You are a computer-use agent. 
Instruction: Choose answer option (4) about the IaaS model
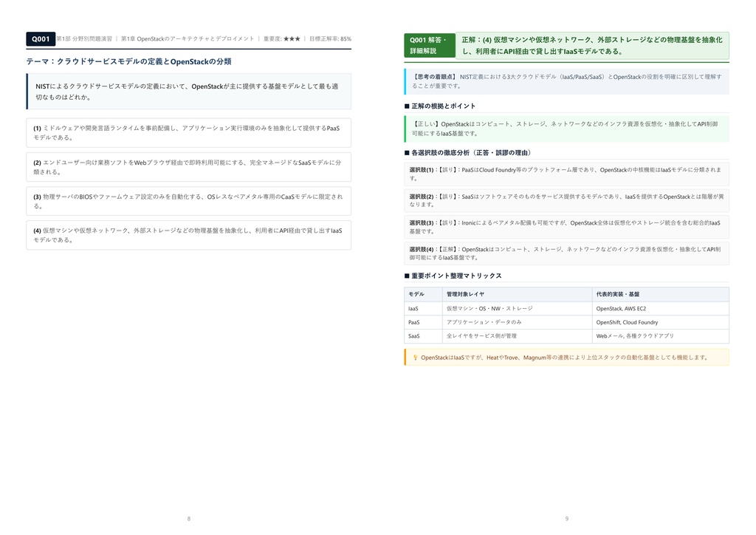click(x=188, y=235)
